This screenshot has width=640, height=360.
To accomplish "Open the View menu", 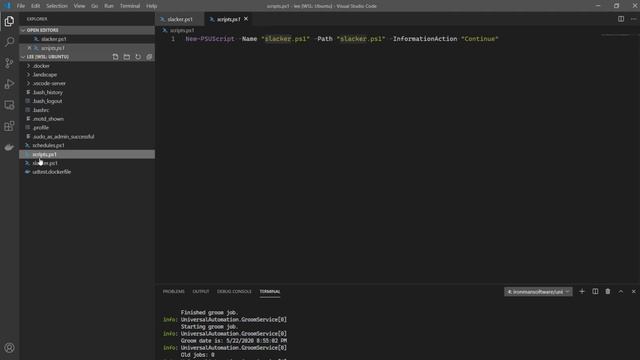I will click(x=79, y=6).
